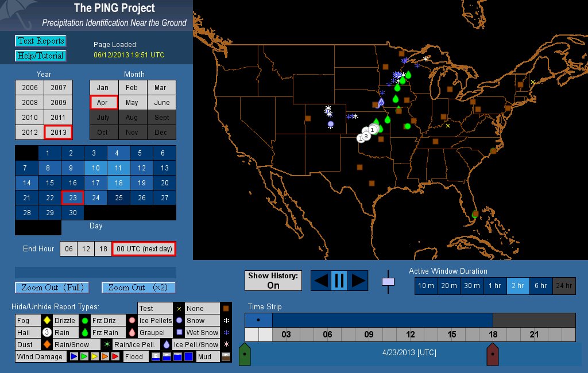Hide Snow reports via Snow label

[x=195, y=320]
